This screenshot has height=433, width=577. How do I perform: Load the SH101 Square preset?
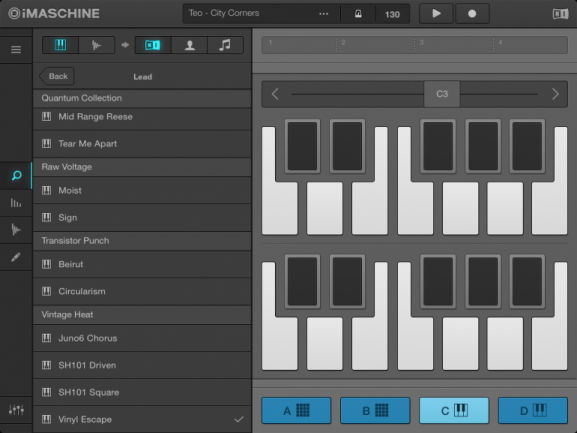click(142, 392)
